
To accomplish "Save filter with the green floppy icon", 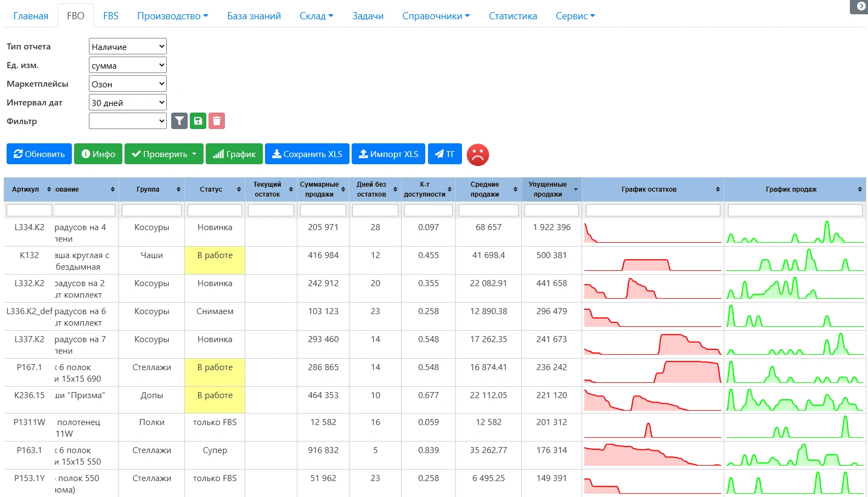I will (198, 121).
